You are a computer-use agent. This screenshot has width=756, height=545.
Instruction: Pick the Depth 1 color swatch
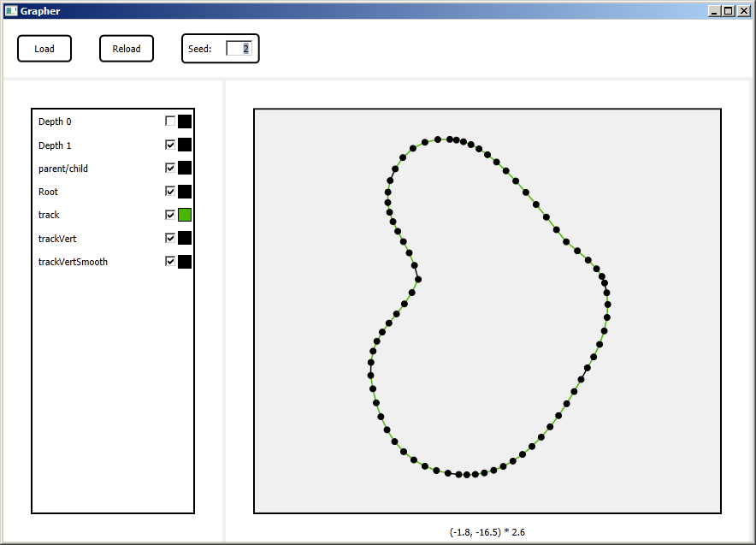[185, 145]
